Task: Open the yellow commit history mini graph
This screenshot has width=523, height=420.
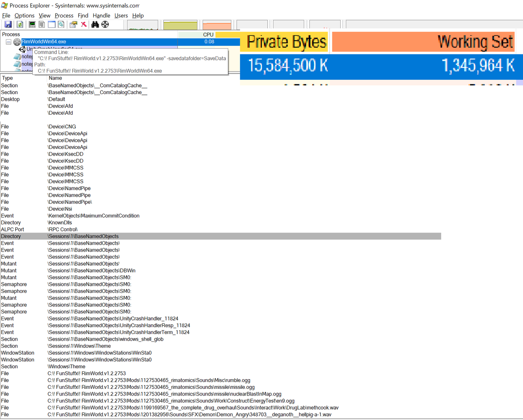Action: (x=180, y=25)
